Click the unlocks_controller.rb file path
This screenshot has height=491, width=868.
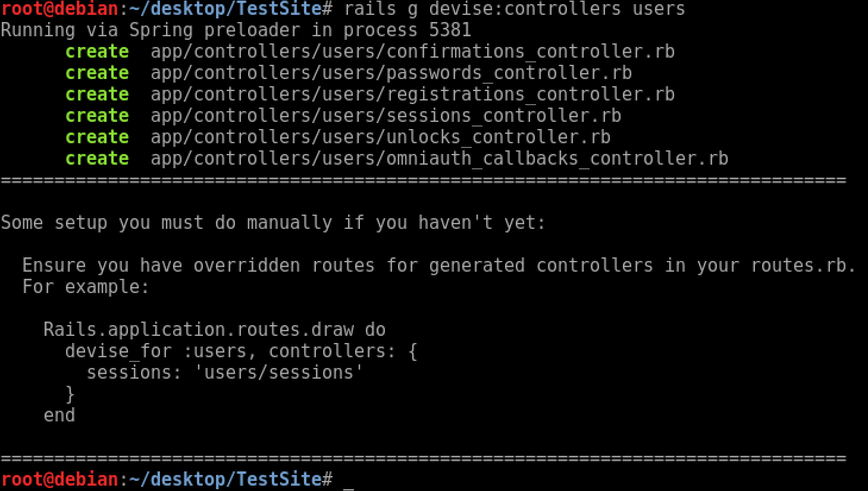380,137
